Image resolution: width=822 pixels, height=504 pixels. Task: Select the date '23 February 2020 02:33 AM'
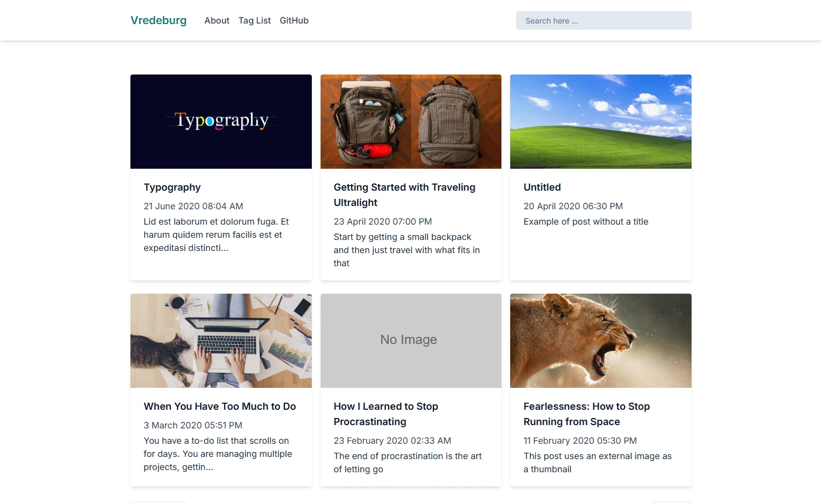point(392,440)
